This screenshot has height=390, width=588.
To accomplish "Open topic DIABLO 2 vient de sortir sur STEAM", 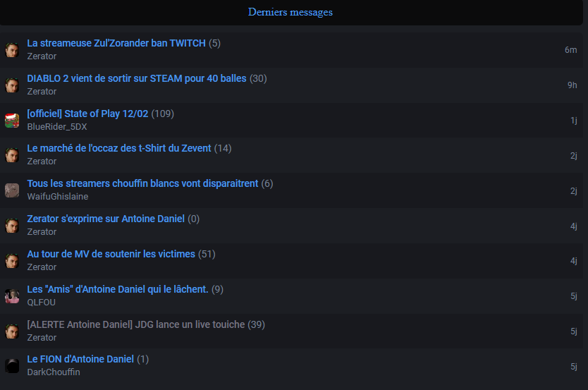I will coord(137,78).
